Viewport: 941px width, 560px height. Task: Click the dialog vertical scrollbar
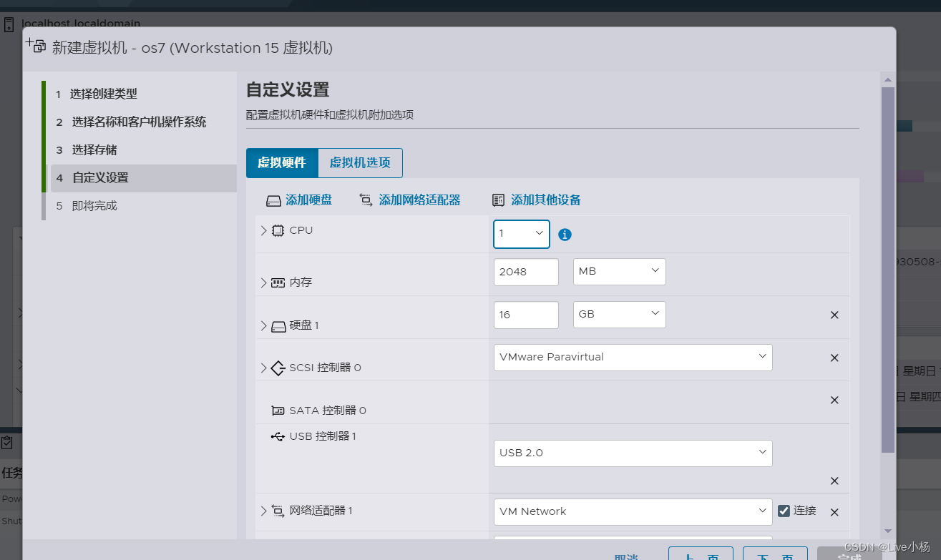(887, 270)
